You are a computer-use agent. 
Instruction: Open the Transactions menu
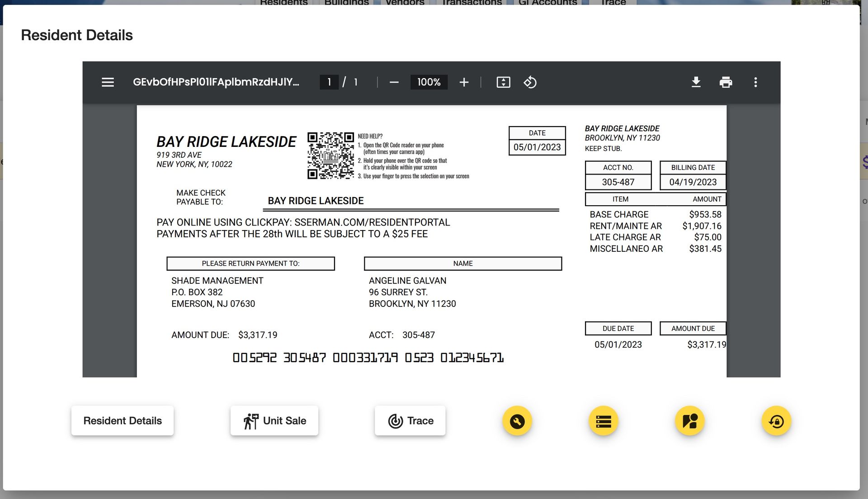471,3
